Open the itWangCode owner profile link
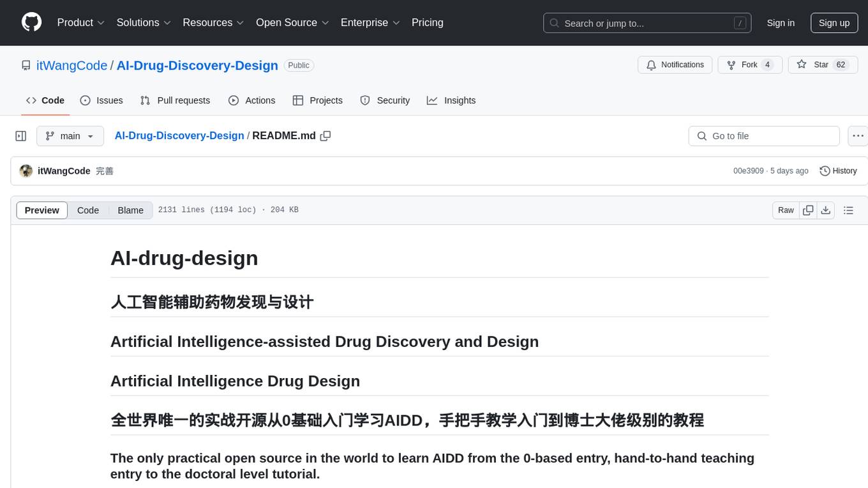 coord(71,65)
